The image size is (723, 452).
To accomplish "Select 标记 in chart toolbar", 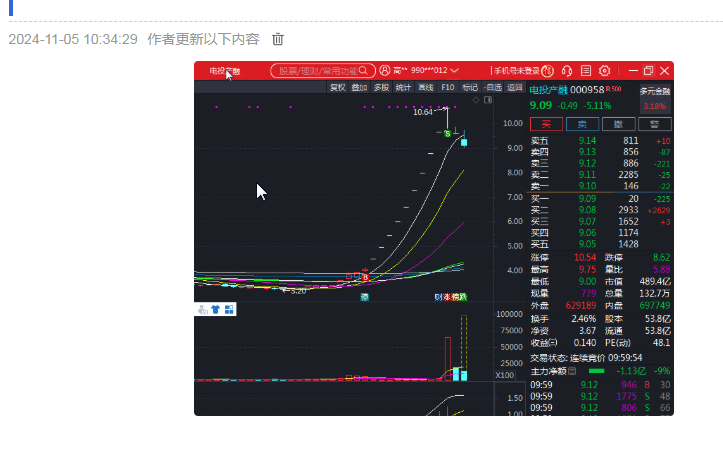I will [x=470, y=87].
